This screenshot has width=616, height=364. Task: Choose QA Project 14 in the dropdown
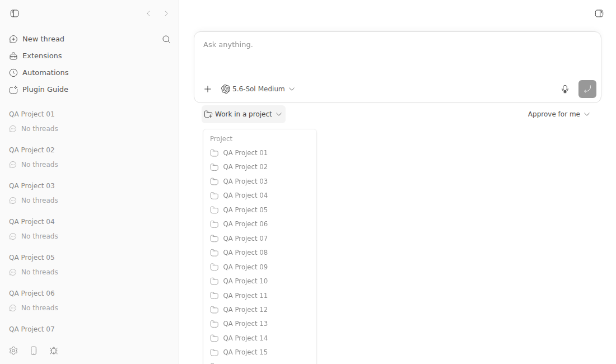point(260,338)
